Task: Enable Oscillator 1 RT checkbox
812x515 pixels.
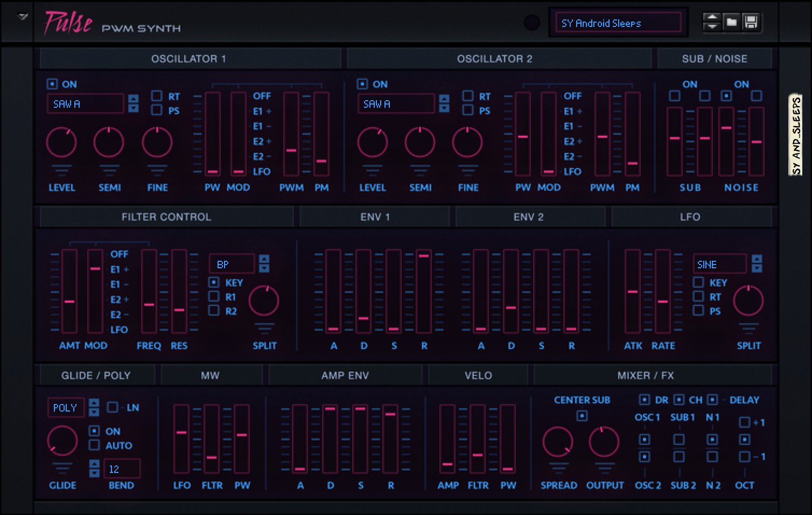Action: [157, 96]
